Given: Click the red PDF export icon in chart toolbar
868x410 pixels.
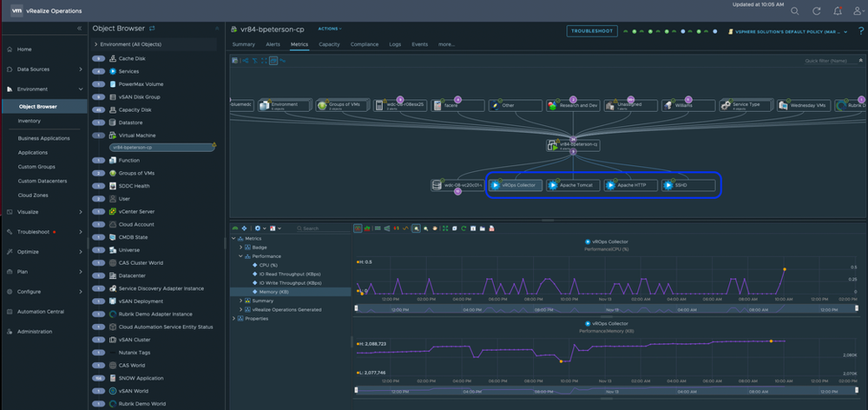Looking at the screenshot, I should click(x=491, y=228).
